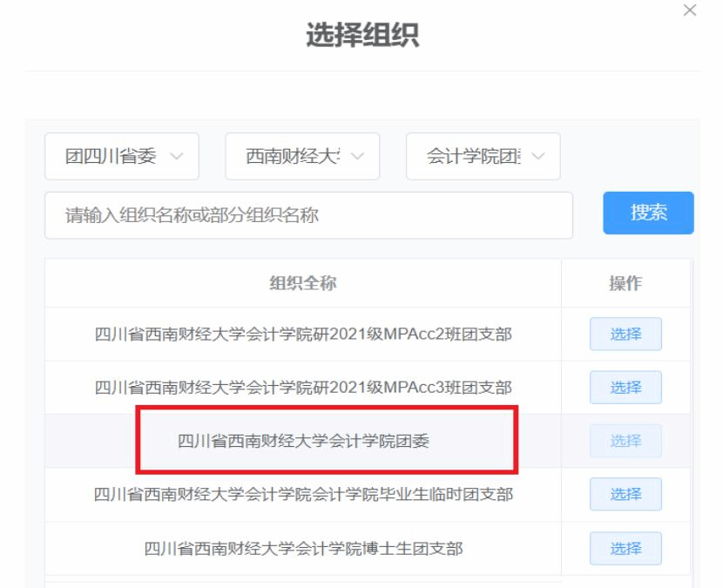Choose 选择 for the 毕业生临时团支部 row
The height and width of the screenshot is (588, 723).
coord(625,495)
